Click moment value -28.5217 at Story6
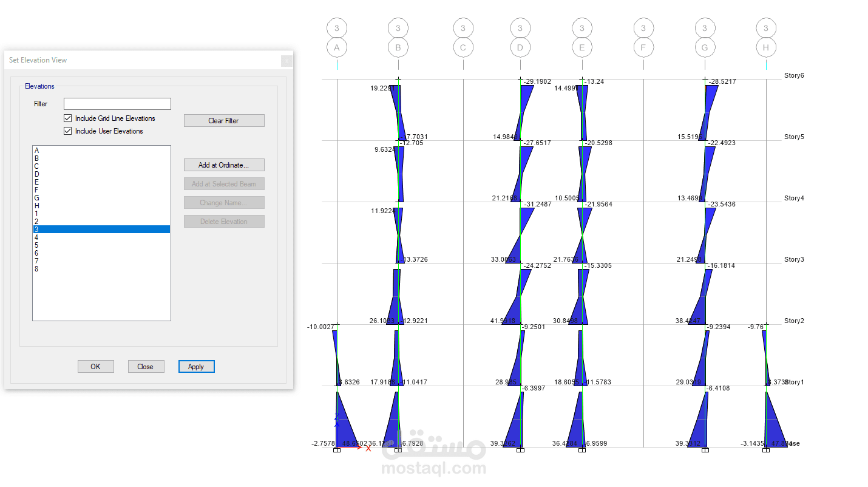Screen dimensions: 868x487 tap(722, 81)
